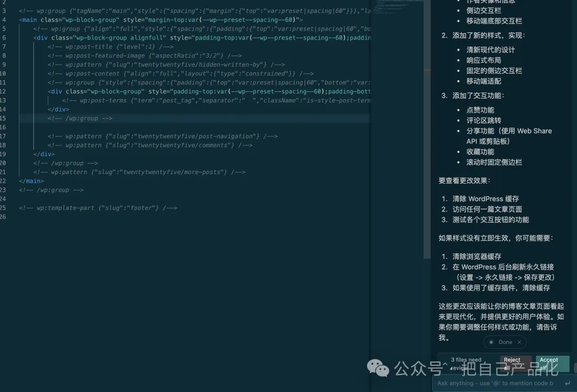Image resolution: width=577 pixels, height=392 pixels.
Task: Click chat text '如果使用了缓存插件，清除缓存'
Action: tap(501, 288)
